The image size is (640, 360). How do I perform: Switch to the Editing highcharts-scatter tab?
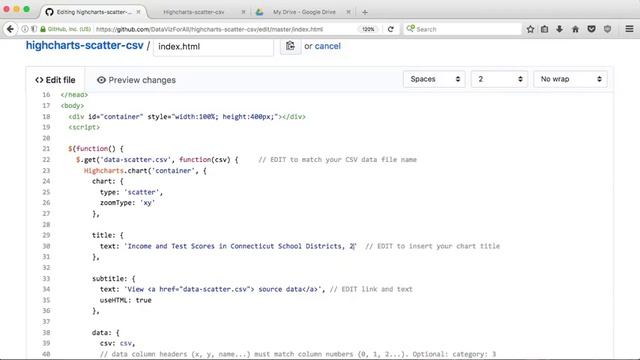tap(94, 12)
